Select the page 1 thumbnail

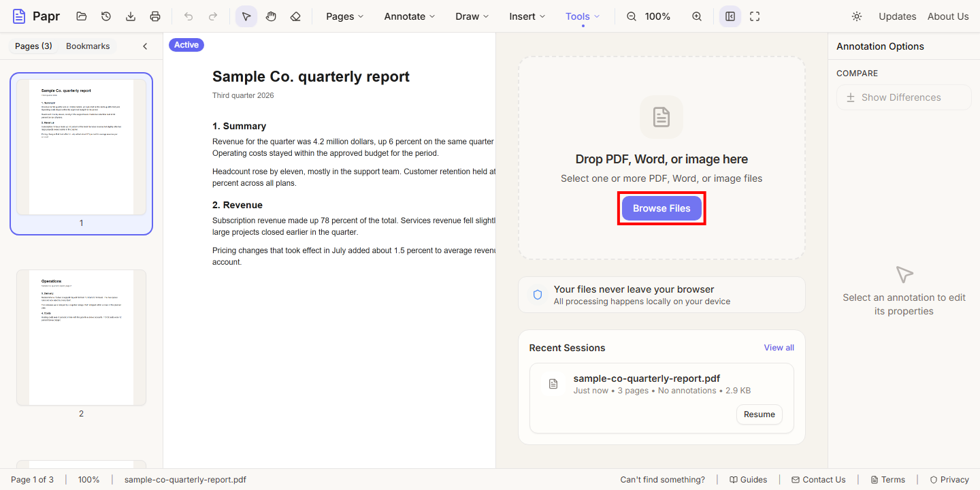coord(81,154)
